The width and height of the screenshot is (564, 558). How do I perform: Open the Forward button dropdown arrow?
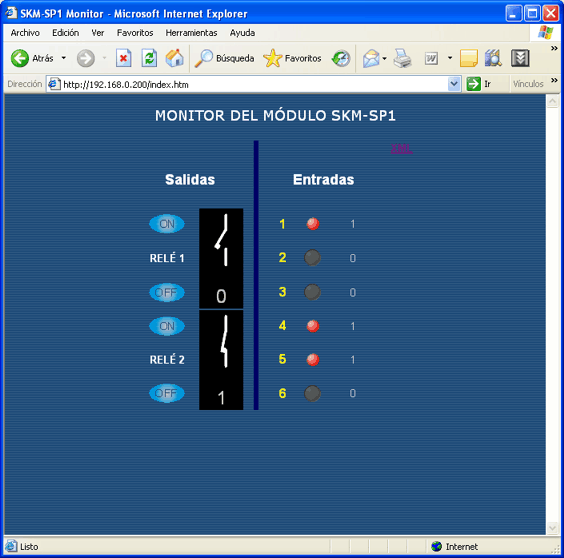click(104, 58)
